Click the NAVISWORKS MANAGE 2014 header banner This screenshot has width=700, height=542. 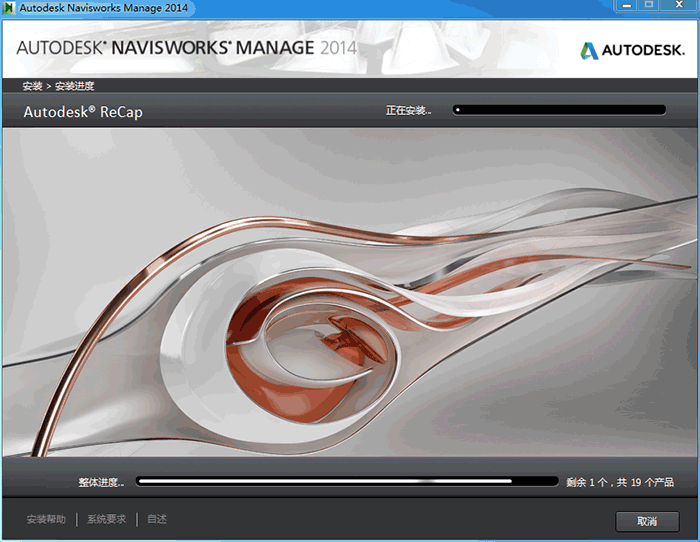pyautogui.click(x=186, y=48)
